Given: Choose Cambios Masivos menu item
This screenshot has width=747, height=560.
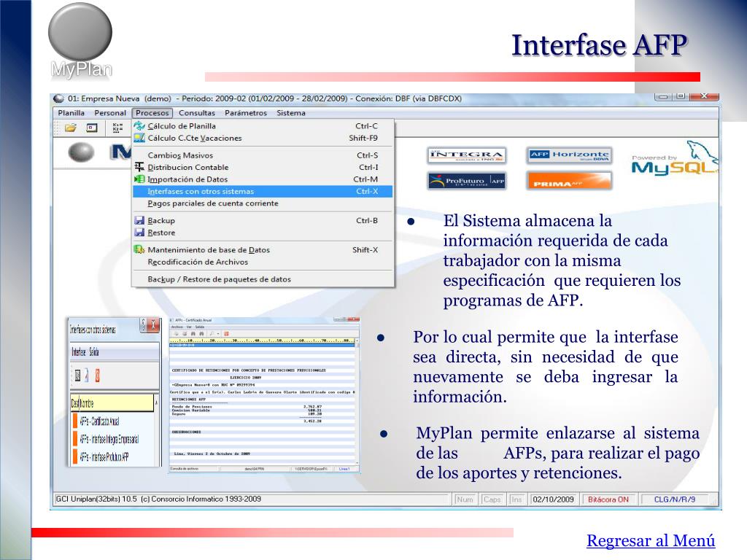Looking at the screenshot, I should coord(263,155).
